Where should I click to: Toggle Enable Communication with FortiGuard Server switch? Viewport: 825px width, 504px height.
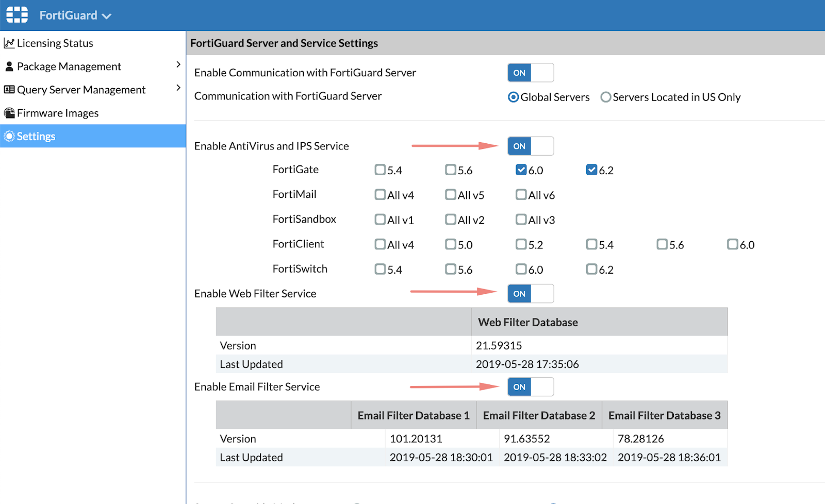coord(531,73)
